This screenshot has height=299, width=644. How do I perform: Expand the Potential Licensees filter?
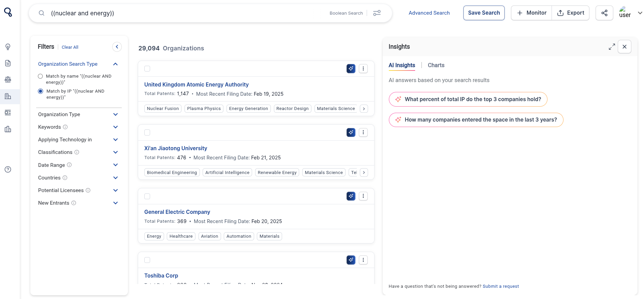[115, 190]
